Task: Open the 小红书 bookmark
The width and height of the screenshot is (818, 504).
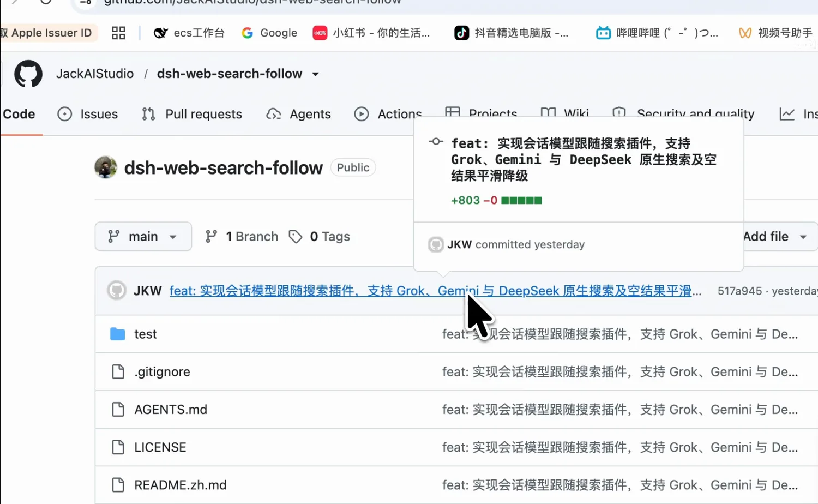Action: pos(371,33)
